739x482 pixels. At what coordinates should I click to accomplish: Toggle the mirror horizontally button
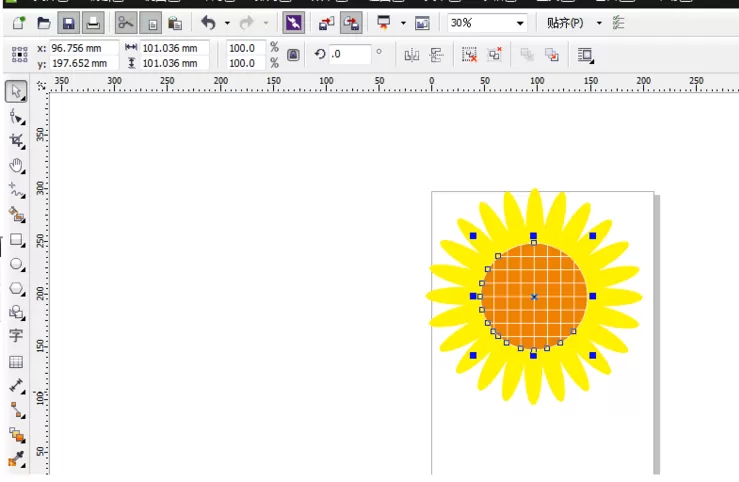pyautogui.click(x=411, y=55)
